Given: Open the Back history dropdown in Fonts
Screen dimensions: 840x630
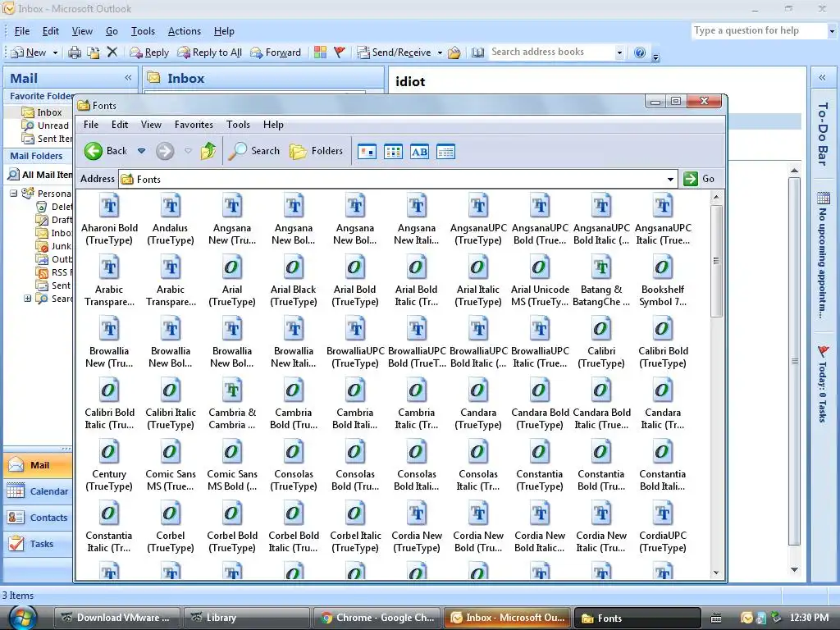Looking at the screenshot, I should tap(141, 151).
